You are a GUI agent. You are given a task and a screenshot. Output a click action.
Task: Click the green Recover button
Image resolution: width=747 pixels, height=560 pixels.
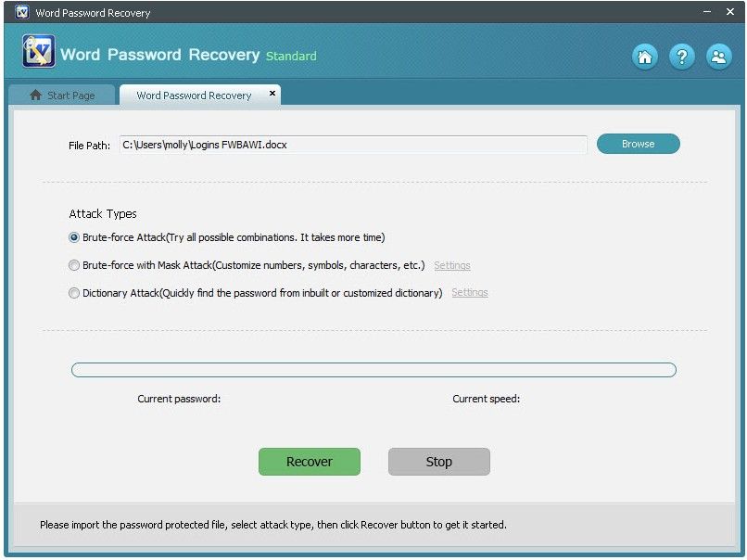pos(310,462)
